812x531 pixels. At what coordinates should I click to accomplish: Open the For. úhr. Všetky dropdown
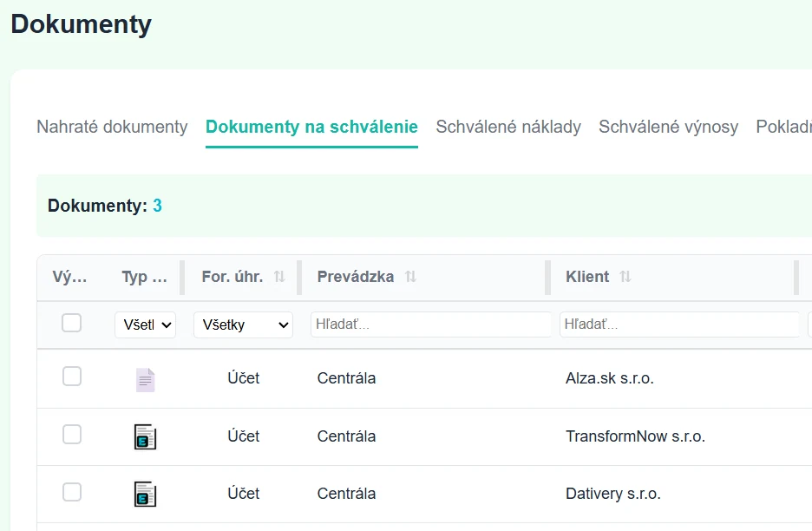tap(244, 324)
